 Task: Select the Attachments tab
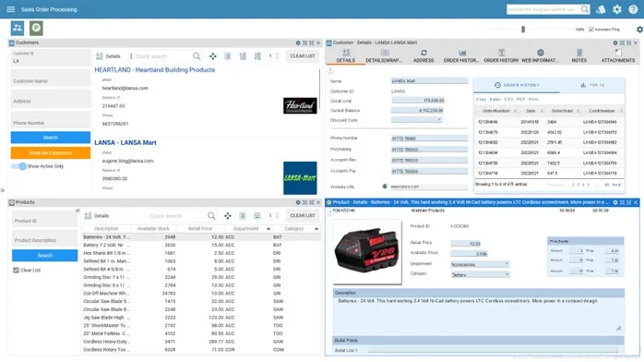[618, 56]
